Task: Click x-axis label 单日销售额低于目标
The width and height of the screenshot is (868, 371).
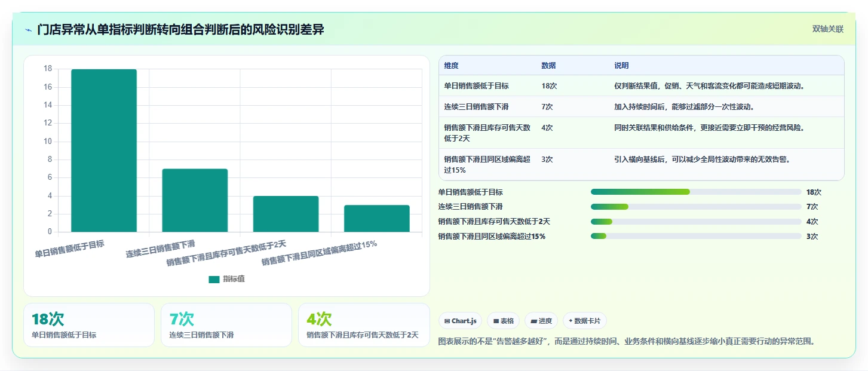Action: tap(69, 249)
